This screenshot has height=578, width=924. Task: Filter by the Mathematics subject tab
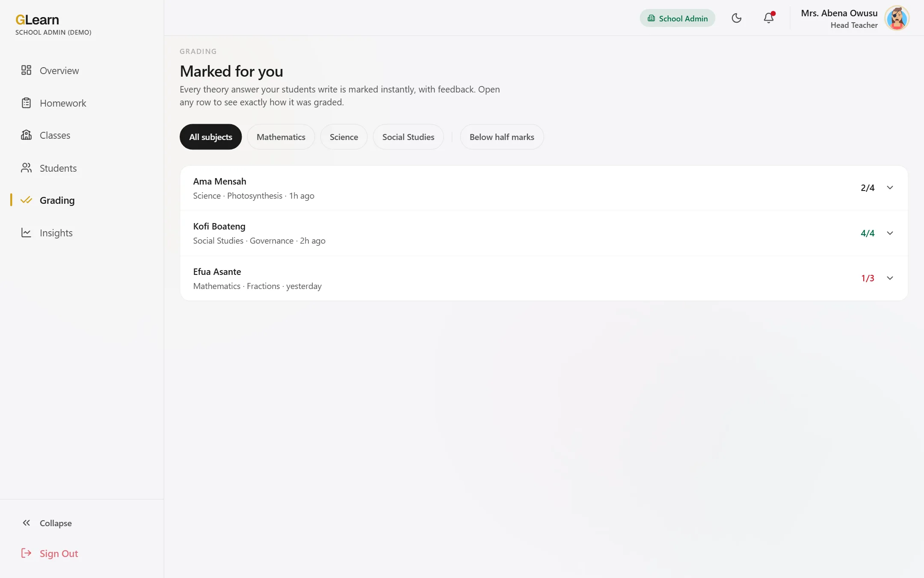(x=281, y=137)
